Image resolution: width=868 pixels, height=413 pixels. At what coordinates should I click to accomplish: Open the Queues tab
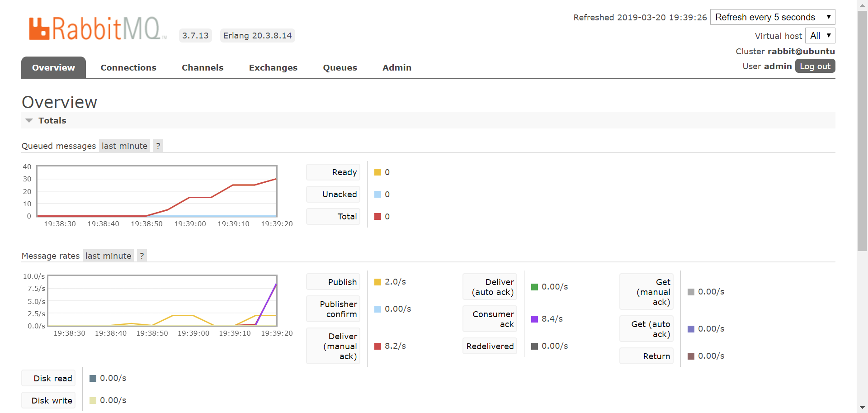click(340, 67)
